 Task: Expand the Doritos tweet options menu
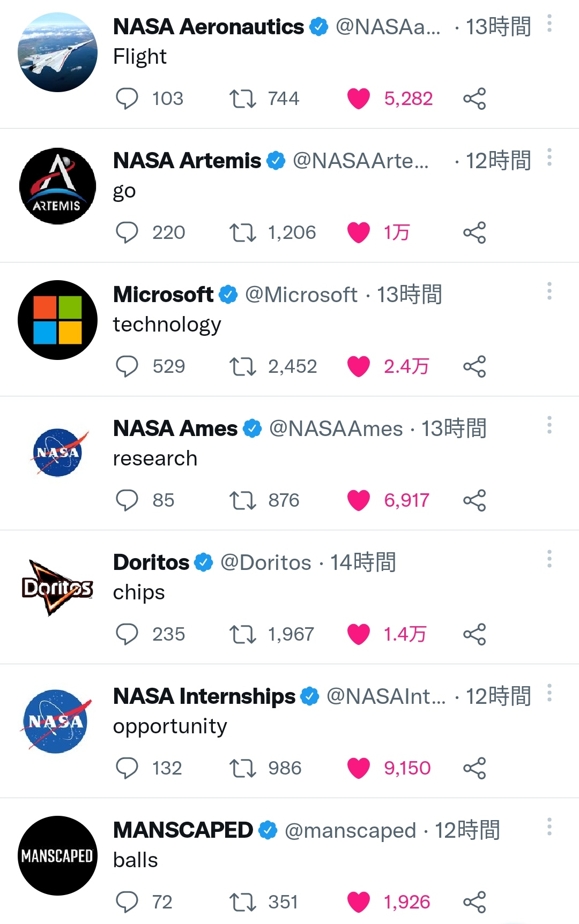click(550, 559)
